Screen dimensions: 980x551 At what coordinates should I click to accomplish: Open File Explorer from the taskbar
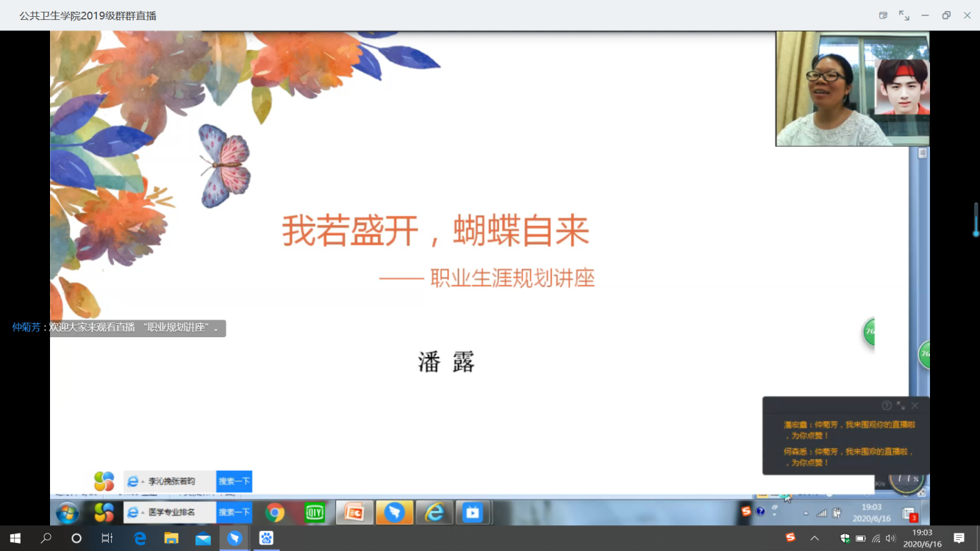pyautogui.click(x=171, y=539)
